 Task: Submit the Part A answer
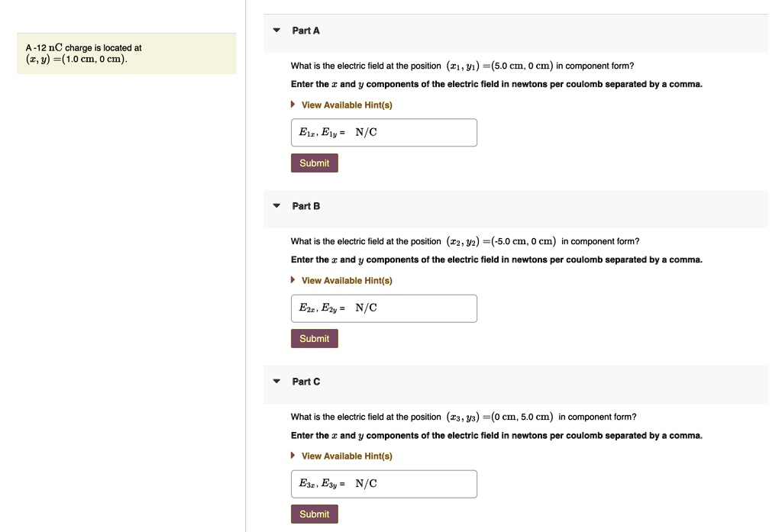pyautogui.click(x=314, y=163)
